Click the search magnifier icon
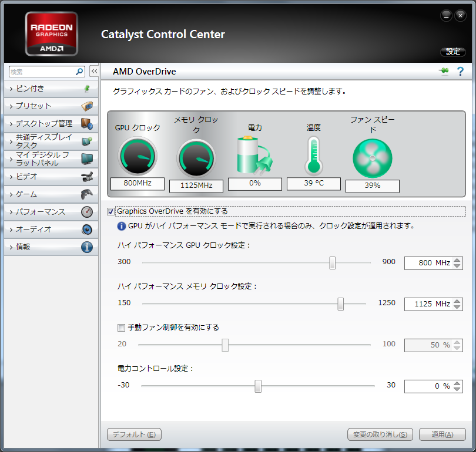 [80, 72]
